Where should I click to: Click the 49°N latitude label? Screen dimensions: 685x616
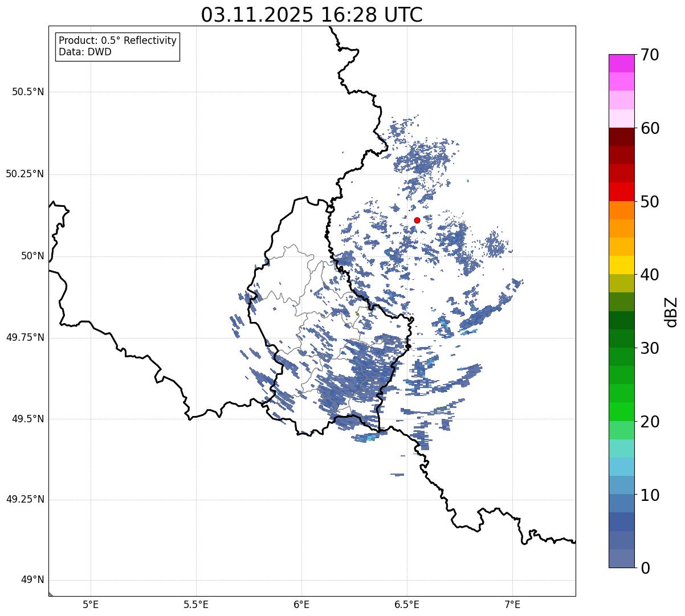coord(32,580)
